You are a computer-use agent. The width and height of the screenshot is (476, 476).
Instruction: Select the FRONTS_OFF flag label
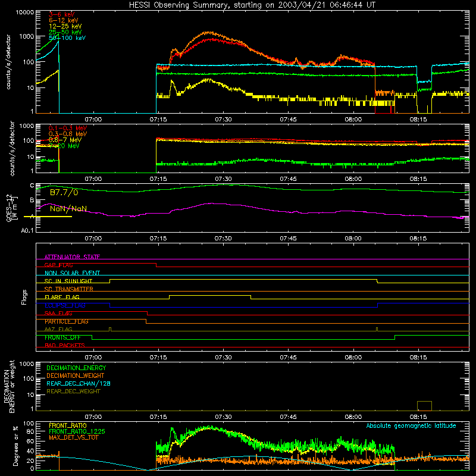click(62, 337)
